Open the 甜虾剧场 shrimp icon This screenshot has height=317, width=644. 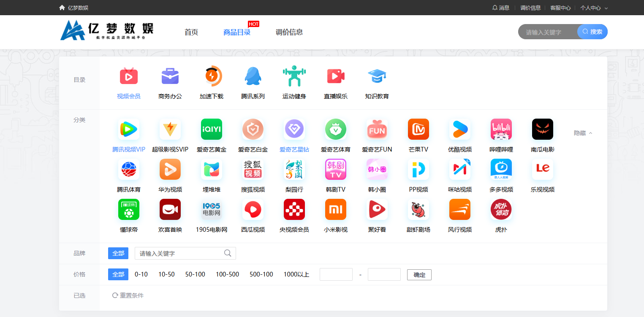click(418, 209)
